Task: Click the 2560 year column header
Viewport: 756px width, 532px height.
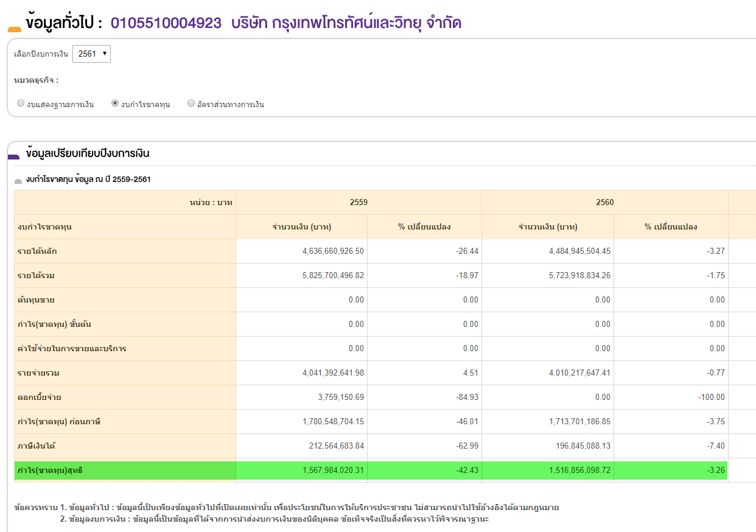Action: [605, 202]
